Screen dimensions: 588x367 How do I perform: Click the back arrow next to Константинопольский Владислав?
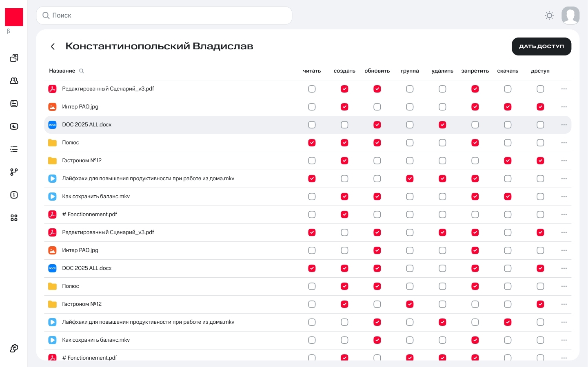click(x=53, y=46)
